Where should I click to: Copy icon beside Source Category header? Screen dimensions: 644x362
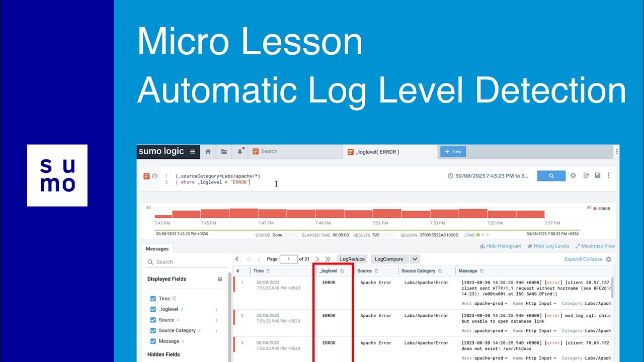440,271
